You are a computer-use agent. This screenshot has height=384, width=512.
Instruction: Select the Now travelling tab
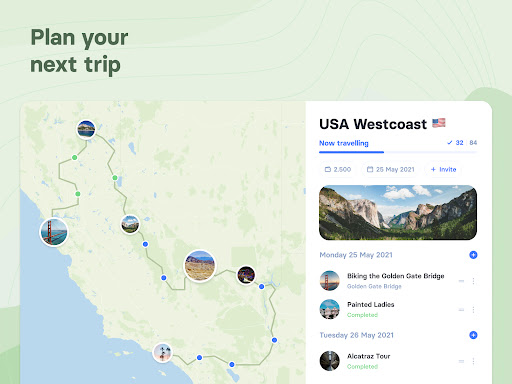(x=344, y=143)
